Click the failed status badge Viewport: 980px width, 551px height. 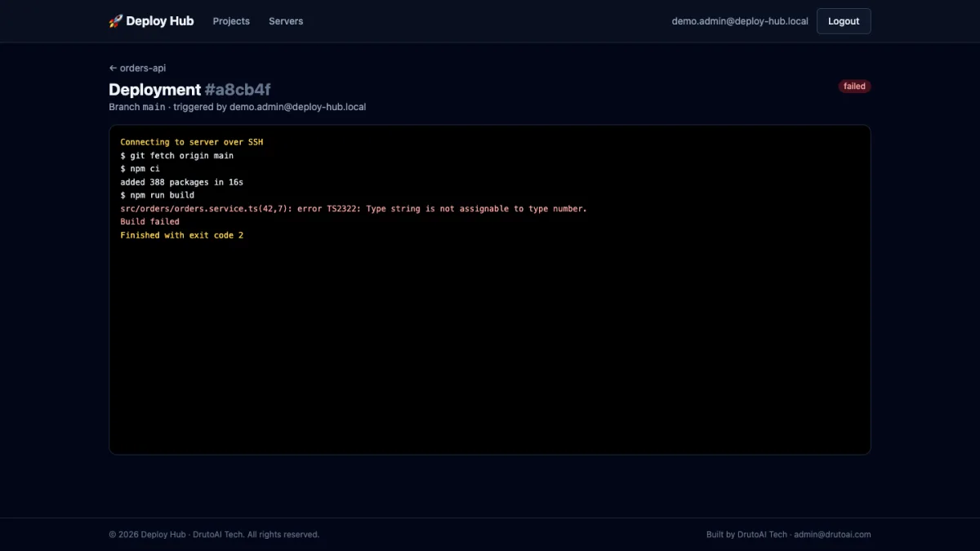[854, 87]
